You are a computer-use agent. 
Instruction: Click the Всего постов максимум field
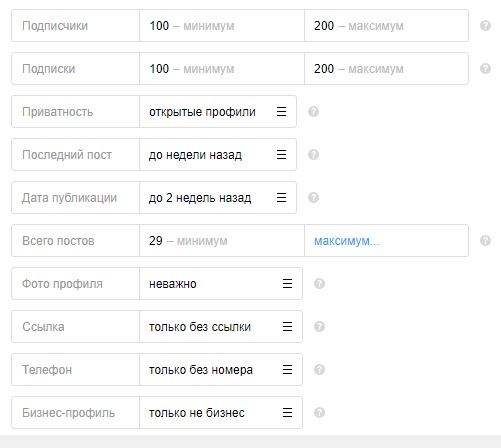coord(386,241)
